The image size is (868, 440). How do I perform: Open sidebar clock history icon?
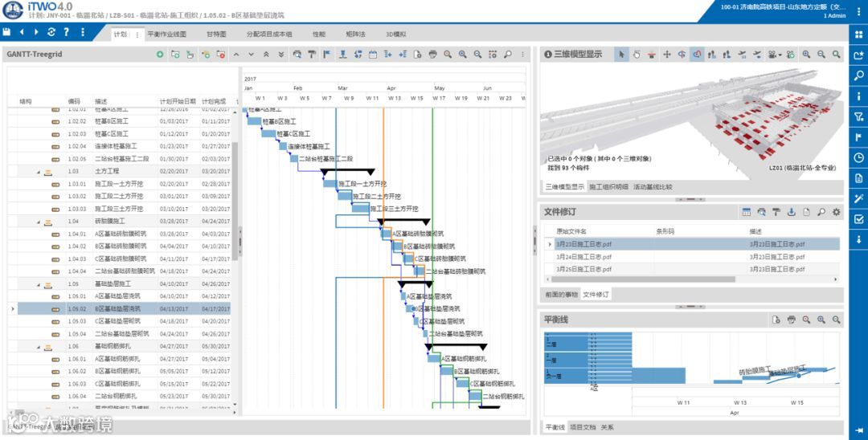(x=858, y=157)
